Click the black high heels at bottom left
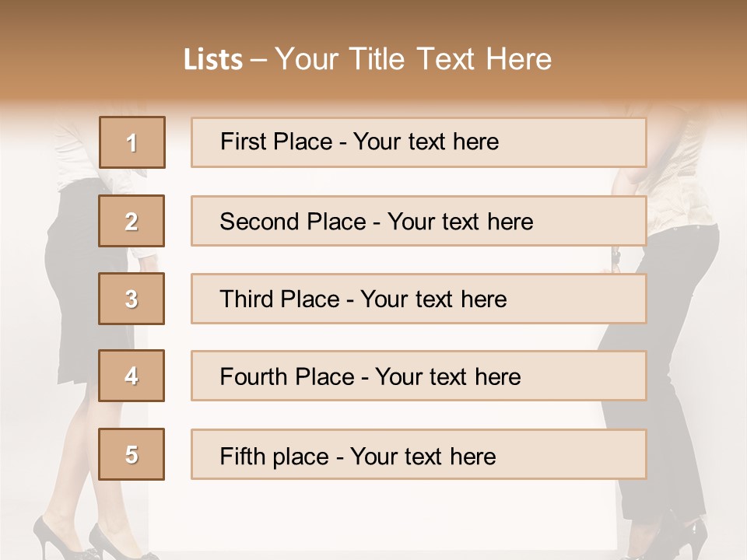 point(90,538)
